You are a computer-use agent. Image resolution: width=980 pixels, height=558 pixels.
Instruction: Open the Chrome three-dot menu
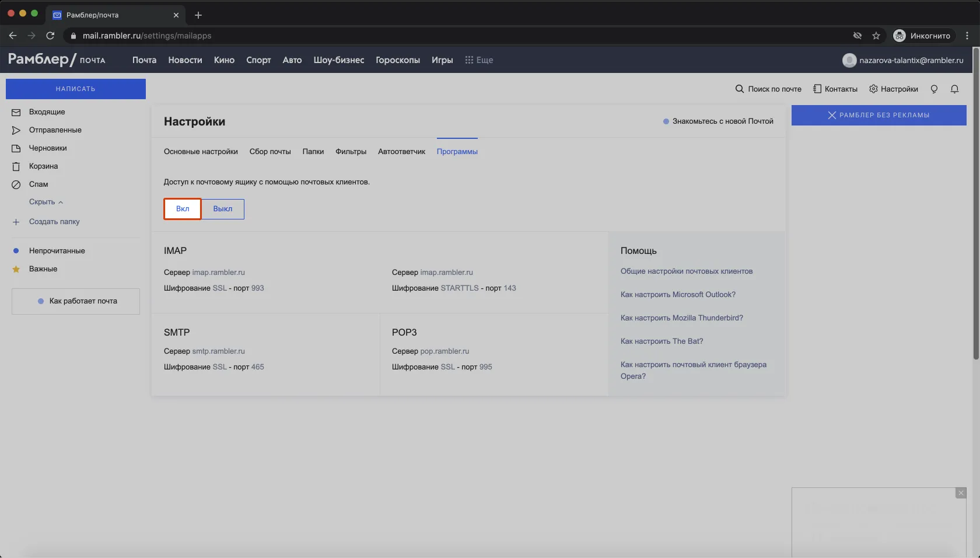(967, 36)
